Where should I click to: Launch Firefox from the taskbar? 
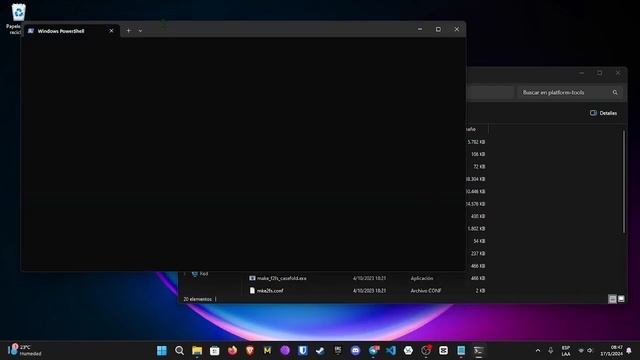tap(232, 351)
